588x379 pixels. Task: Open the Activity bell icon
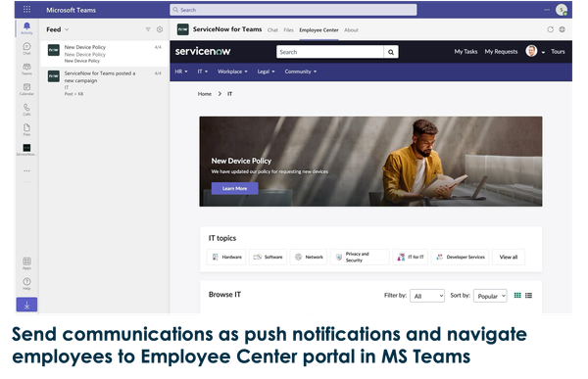click(26, 26)
